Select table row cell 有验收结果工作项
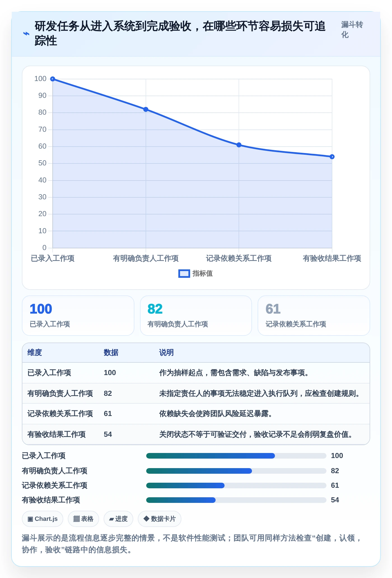Viewport: 392px width, 578px height. click(x=57, y=434)
